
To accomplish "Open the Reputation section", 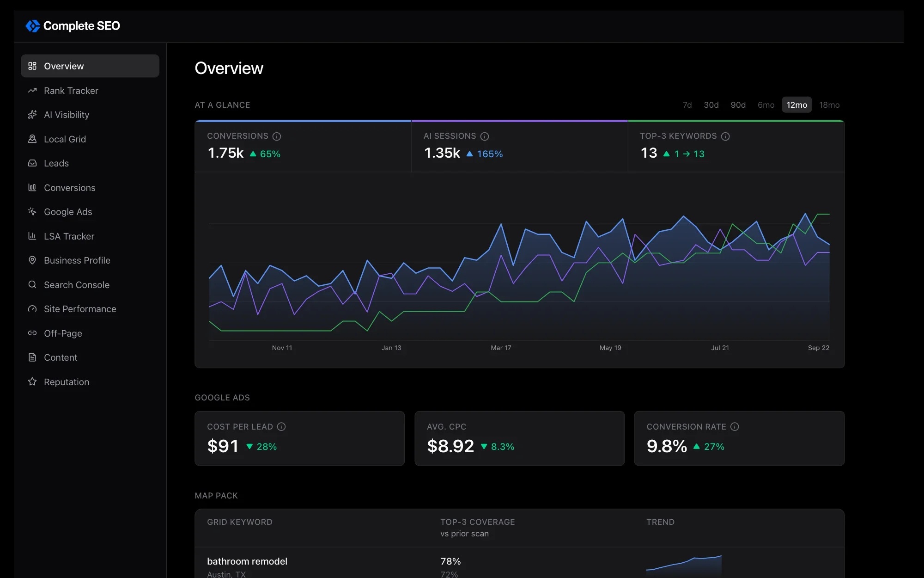I will pos(90,382).
